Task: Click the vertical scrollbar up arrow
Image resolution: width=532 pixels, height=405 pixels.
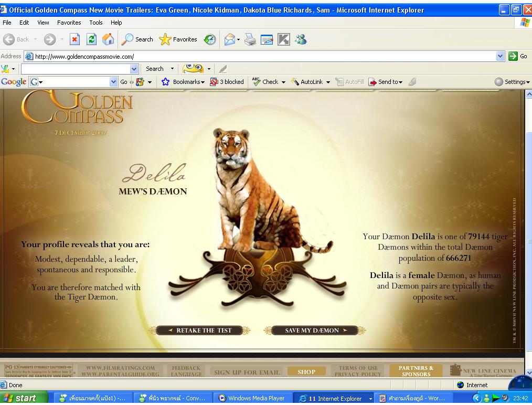Action: pos(528,94)
